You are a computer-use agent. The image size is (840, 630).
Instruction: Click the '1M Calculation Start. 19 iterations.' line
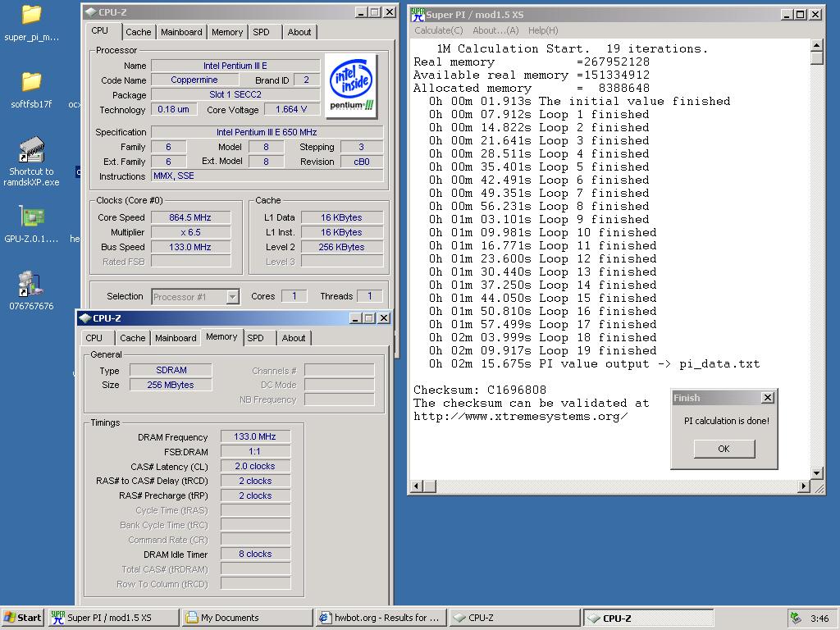[x=572, y=48]
